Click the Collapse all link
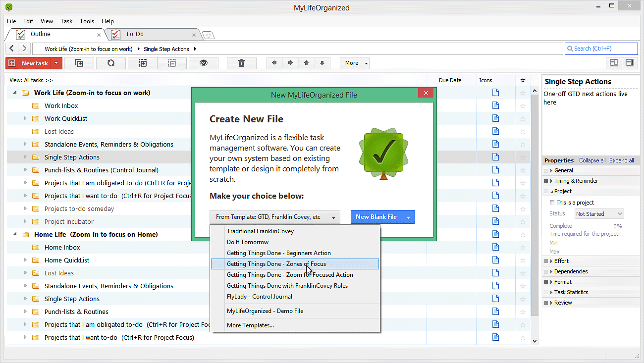644x363 pixels. (592, 160)
